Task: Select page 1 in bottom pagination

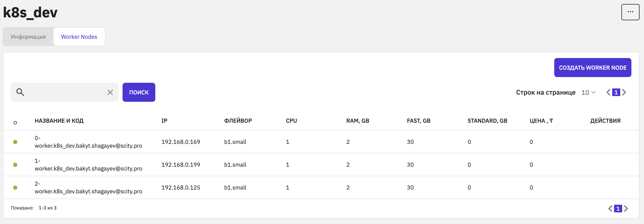Action: (618, 209)
